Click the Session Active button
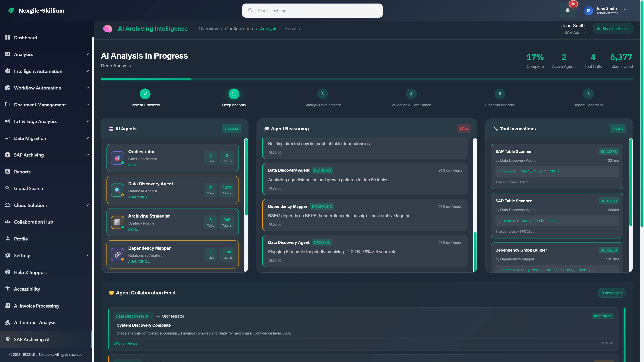 (613, 28)
